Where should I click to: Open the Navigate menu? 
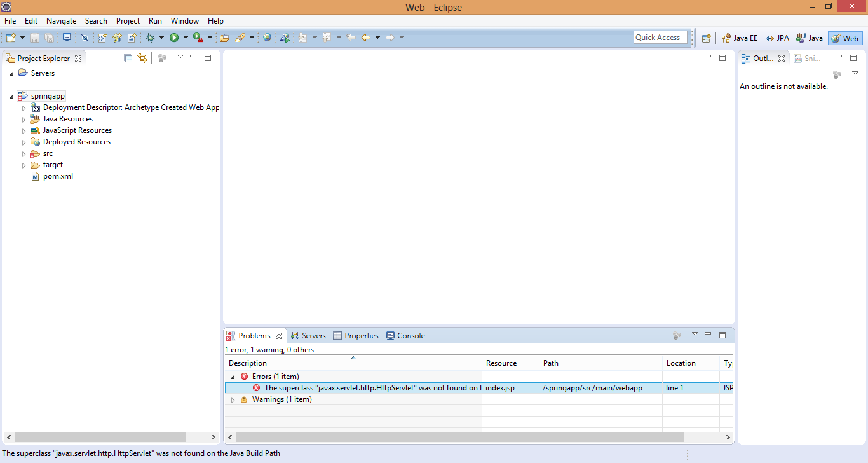61,21
